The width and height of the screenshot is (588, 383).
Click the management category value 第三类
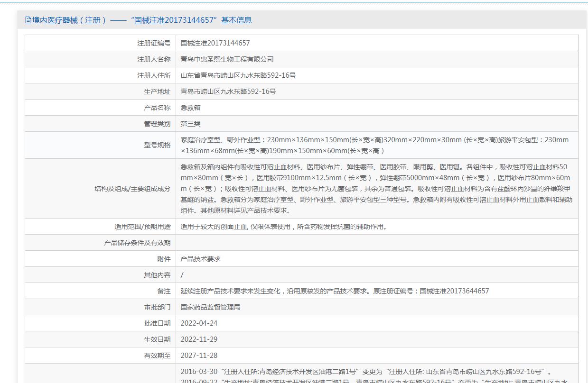(x=190, y=124)
